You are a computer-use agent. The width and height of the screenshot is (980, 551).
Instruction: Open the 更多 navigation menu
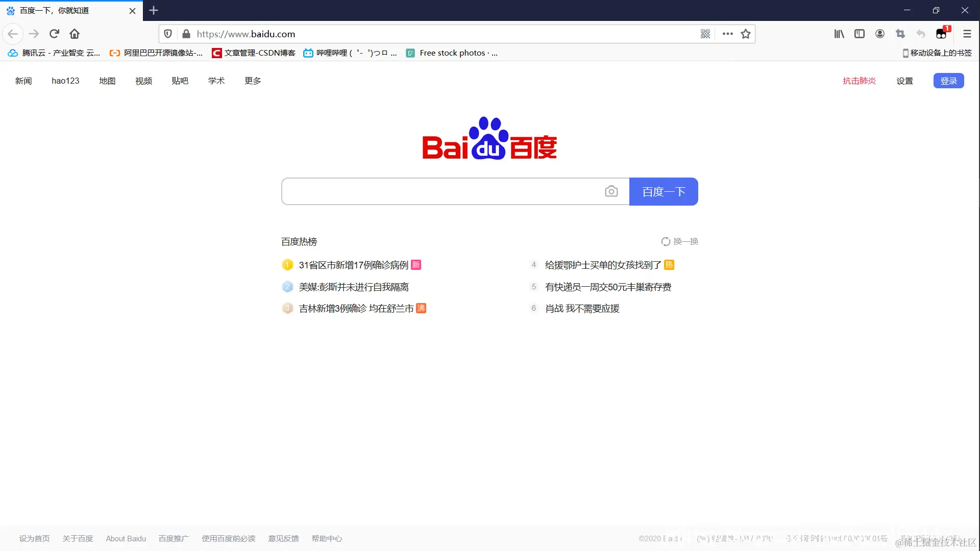point(252,81)
